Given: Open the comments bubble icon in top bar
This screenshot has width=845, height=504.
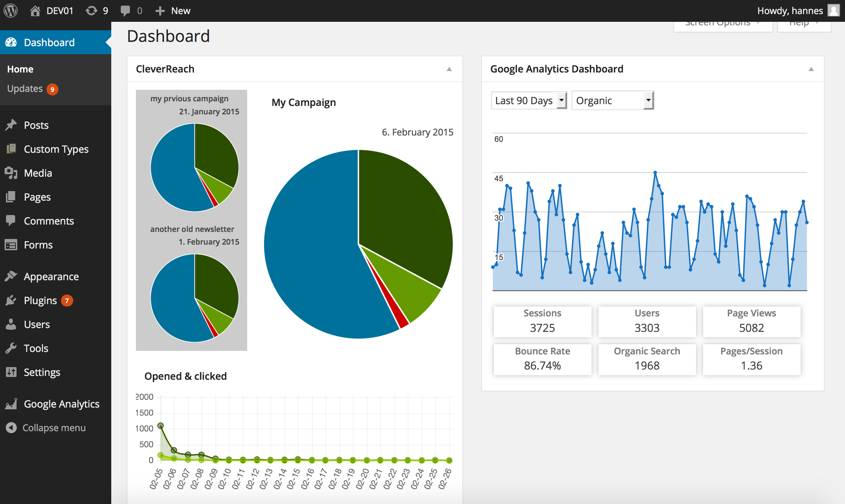Looking at the screenshot, I should (x=125, y=11).
